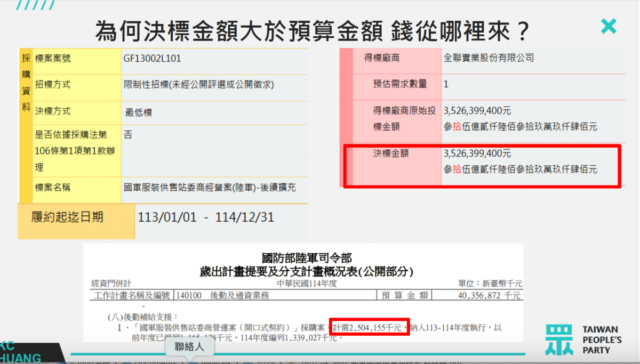Select the 140100 後勤及通資業務 cell
The height and width of the screenshot is (364, 640).
click(x=276, y=295)
